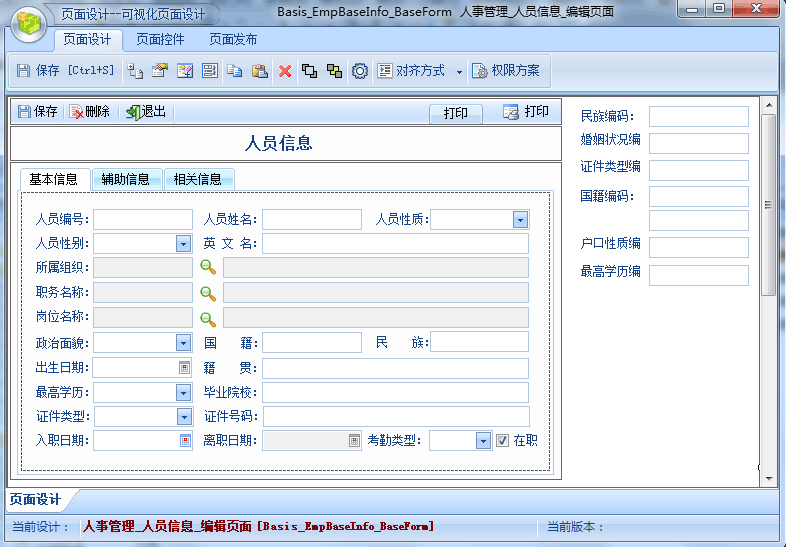Click the 民族编码 input field
The width and height of the screenshot is (786, 547).
[698, 116]
